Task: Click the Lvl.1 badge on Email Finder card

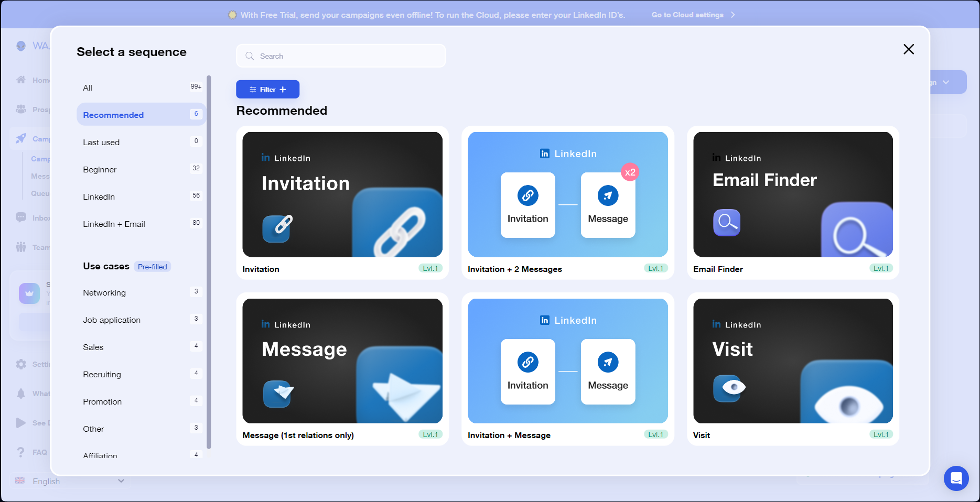Action: pos(881,268)
